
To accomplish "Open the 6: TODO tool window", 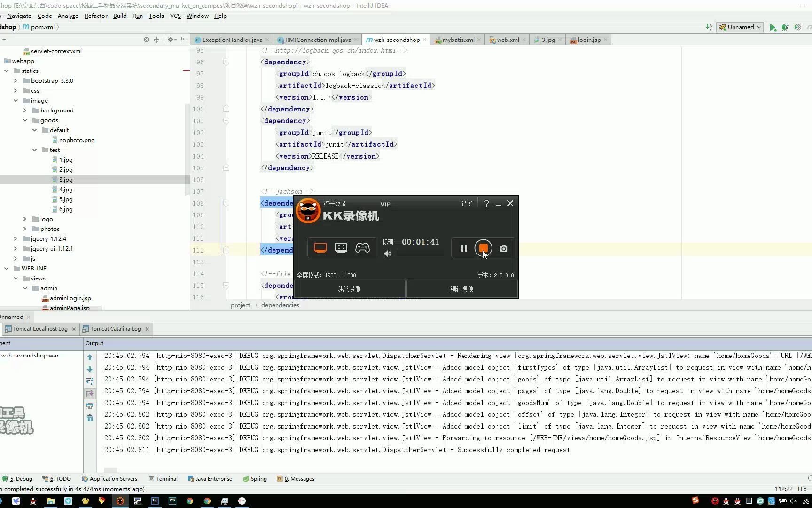I will [x=57, y=479].
